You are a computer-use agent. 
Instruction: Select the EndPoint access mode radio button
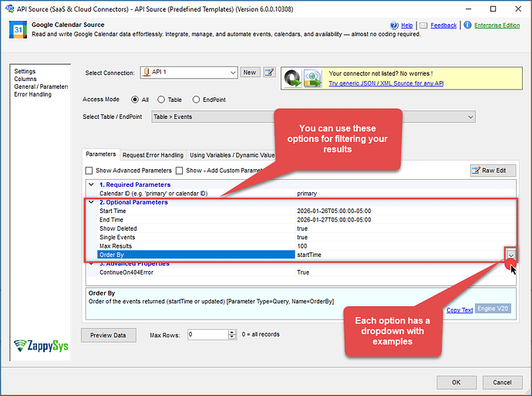pos(196,100)
